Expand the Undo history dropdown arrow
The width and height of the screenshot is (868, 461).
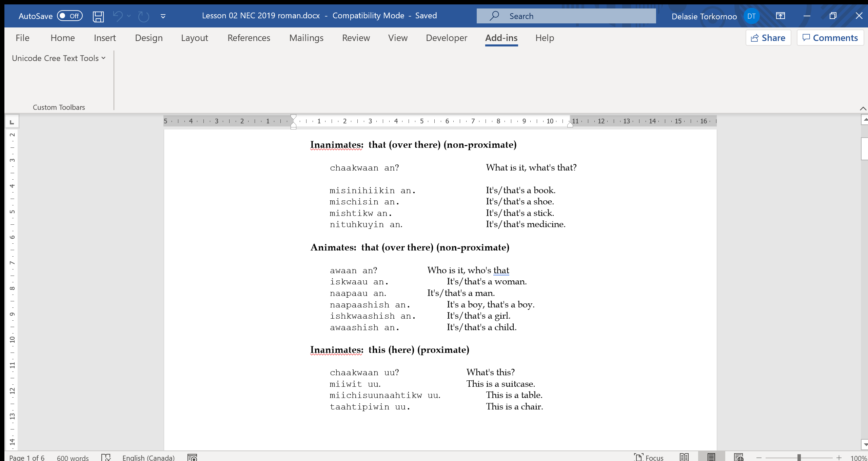click(x=129, y=16)
